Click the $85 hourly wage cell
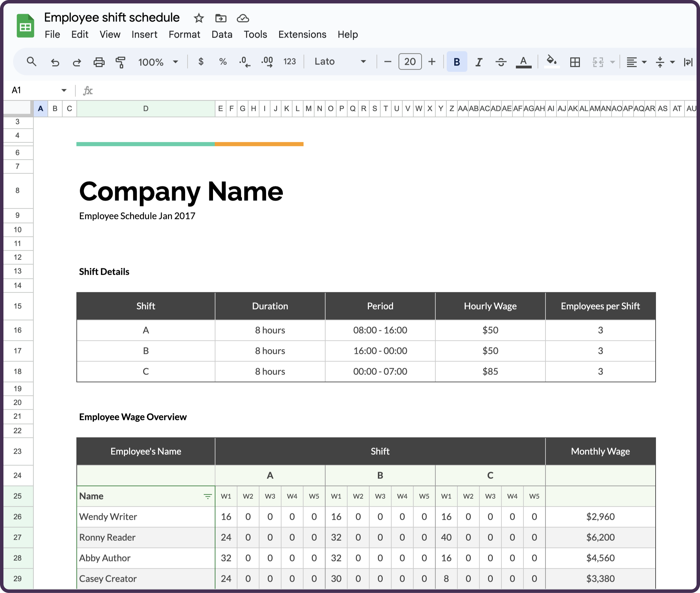 point(490,371)
